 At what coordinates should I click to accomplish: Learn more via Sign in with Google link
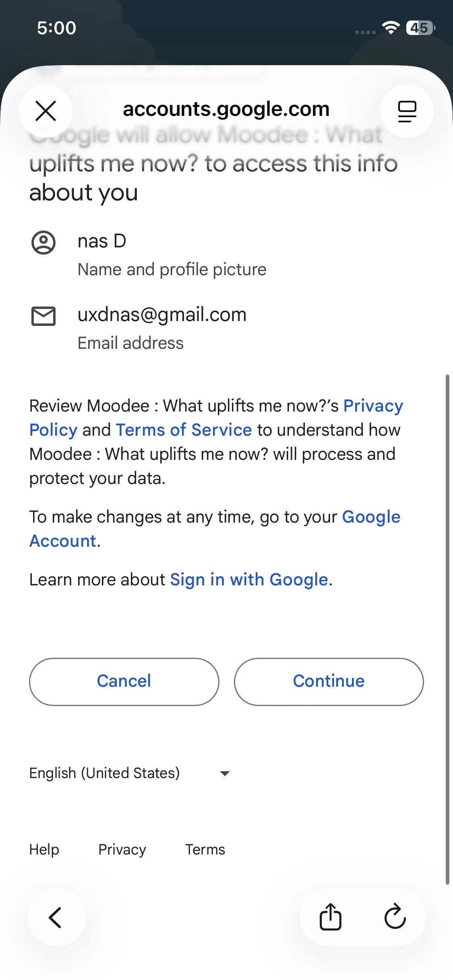(249, 580)
